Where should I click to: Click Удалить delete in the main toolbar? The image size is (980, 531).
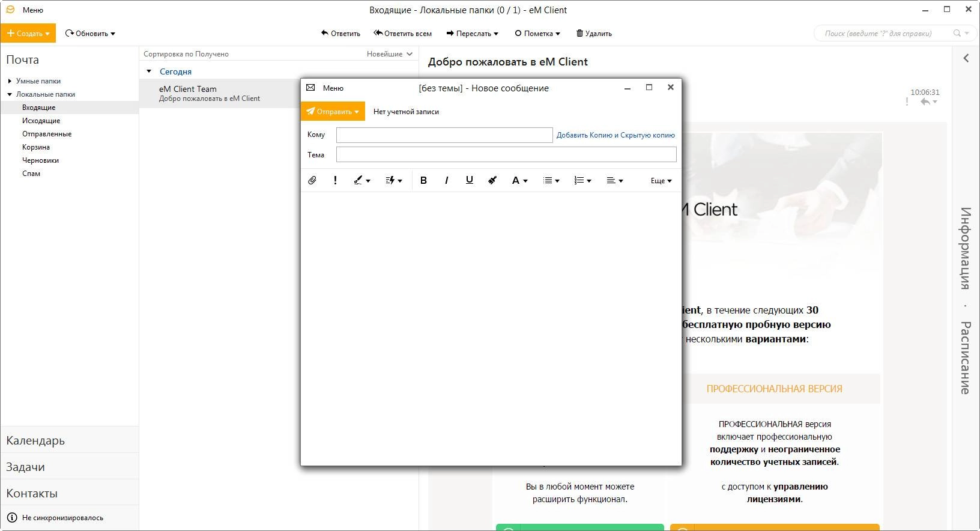(594, 34)
